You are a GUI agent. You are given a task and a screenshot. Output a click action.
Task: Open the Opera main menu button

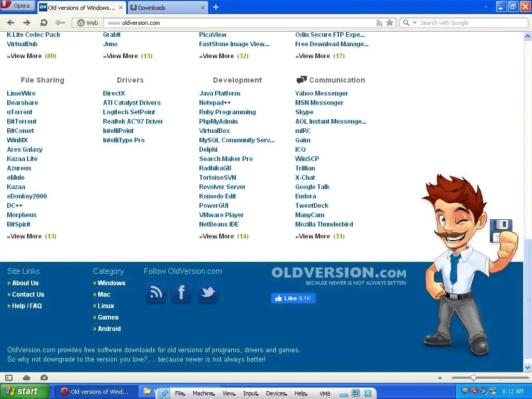[17, 6]
